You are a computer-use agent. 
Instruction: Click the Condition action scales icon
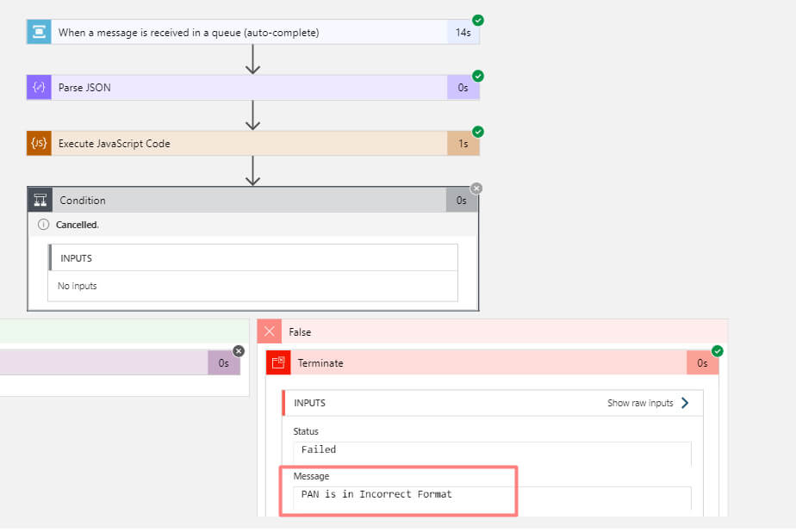pos(38,200)
